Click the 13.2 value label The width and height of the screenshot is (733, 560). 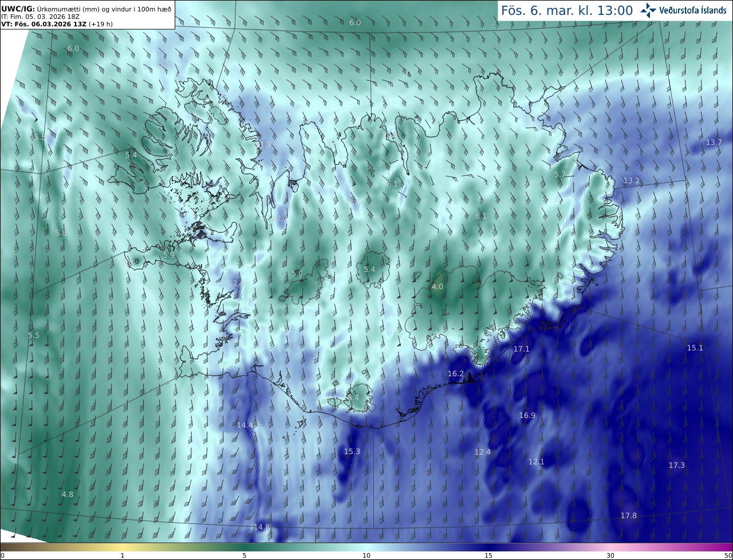click(x=631, y=181)
